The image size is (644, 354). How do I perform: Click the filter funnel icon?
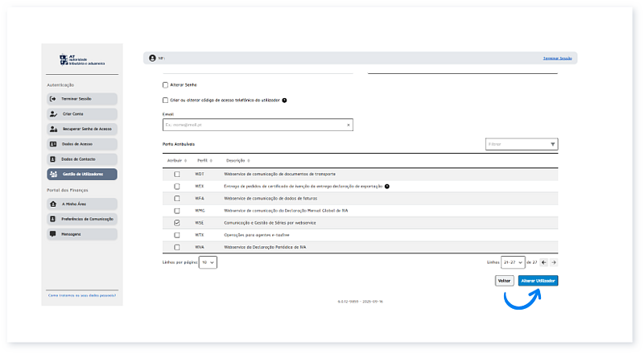[553, 144]
